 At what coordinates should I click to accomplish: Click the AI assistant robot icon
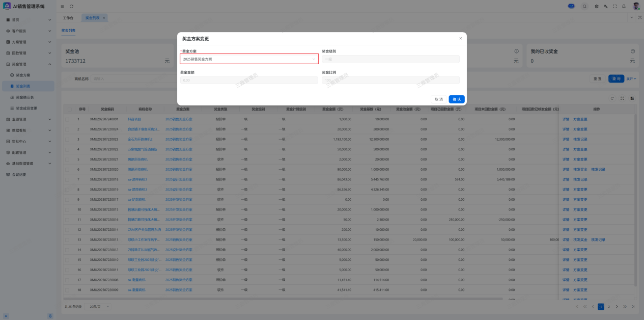(571, 6)
